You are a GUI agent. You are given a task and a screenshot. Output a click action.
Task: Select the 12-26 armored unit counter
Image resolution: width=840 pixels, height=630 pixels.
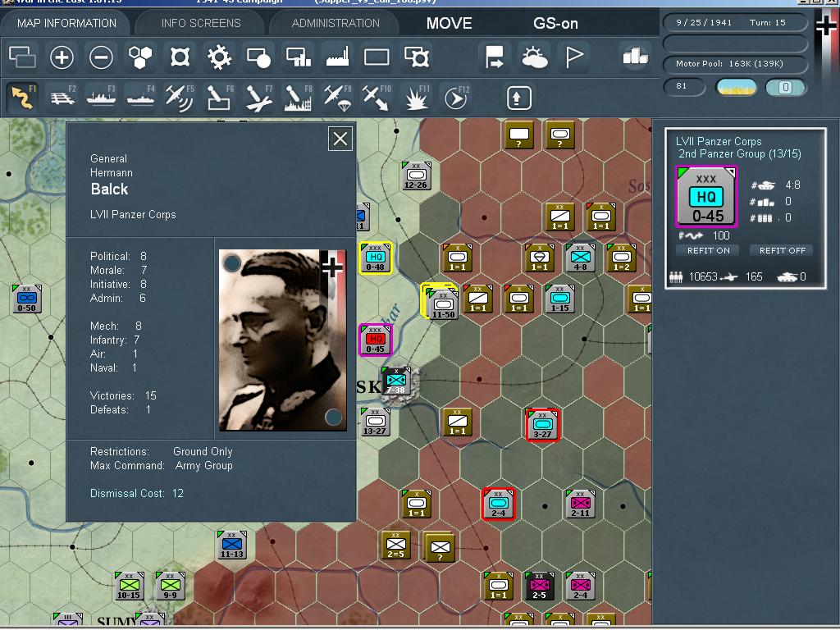point(416,176)
